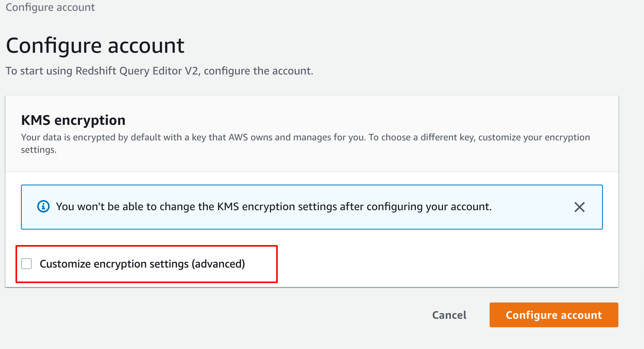
Task: Click the Configure account breadcrumb at top
Action: [50, 7]
